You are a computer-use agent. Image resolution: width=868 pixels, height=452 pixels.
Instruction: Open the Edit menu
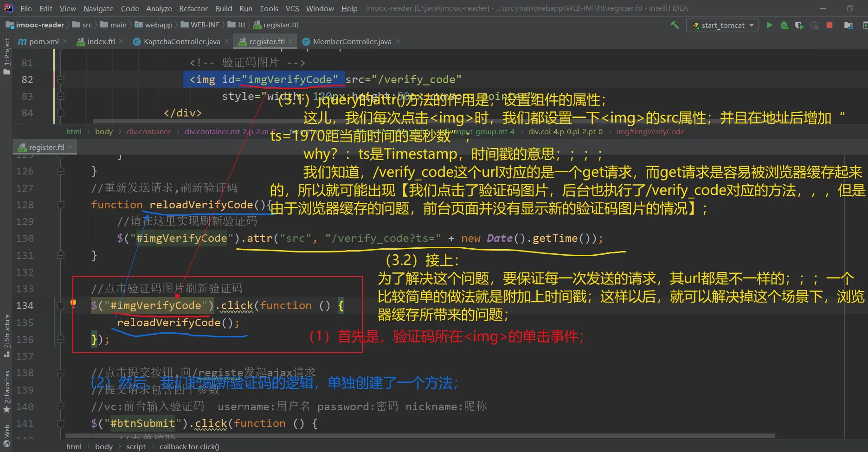pyautogui.click(x=45, y=8)
